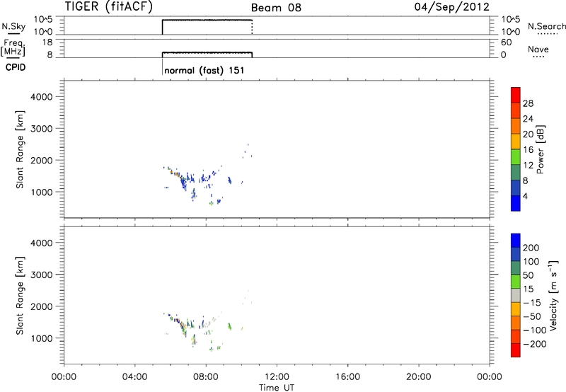Screen dimensions: 566x392
Task: Click the Nave legend label
Action: click(x=538, y=50)
